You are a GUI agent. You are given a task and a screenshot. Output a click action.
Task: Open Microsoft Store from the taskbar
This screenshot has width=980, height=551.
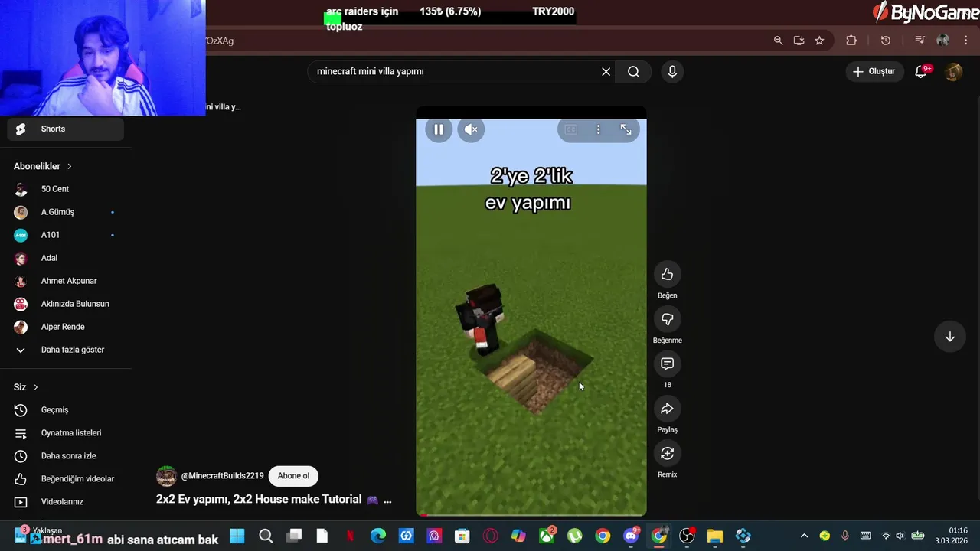(x=462, y=536)
